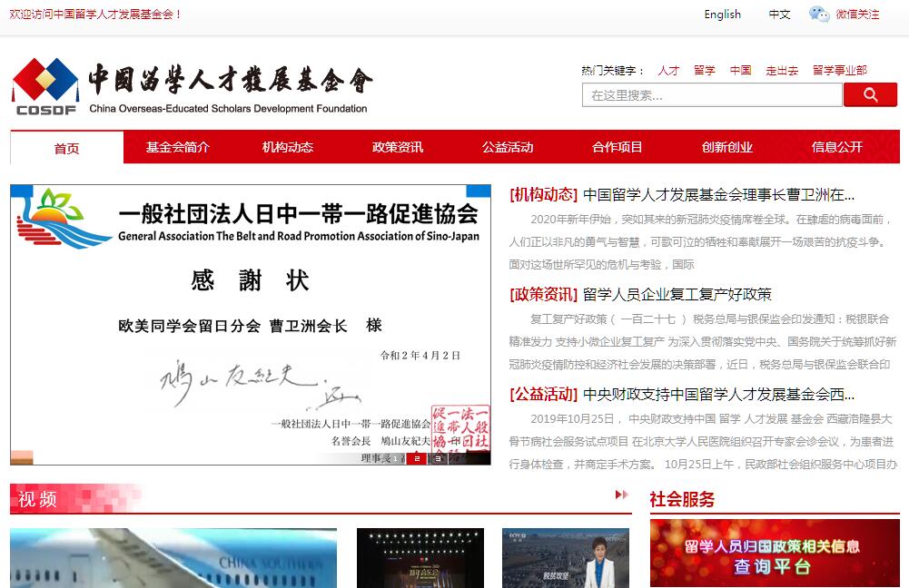Click the 信息公开 navigation tab
Image resolution: width=909 pixels, height=588 pixels.
pos(837,147)
